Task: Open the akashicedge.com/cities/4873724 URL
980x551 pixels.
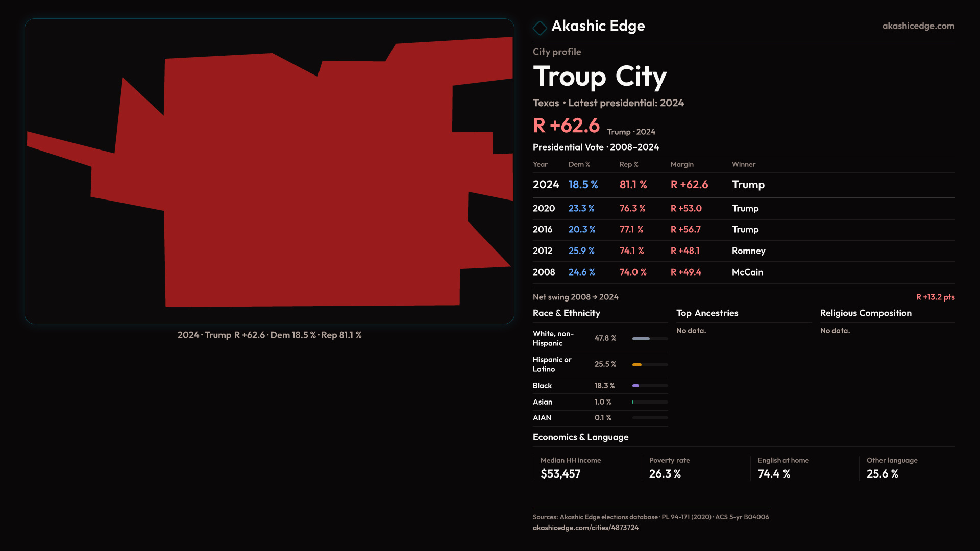Action: click(x=585, y=528)
